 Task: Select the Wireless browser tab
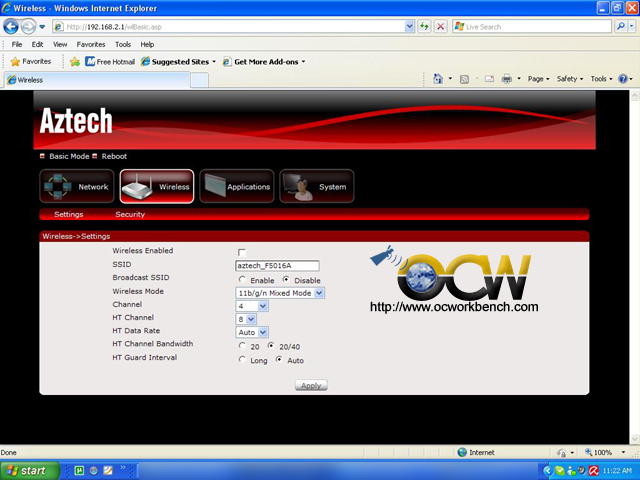(x=97, y=80)
